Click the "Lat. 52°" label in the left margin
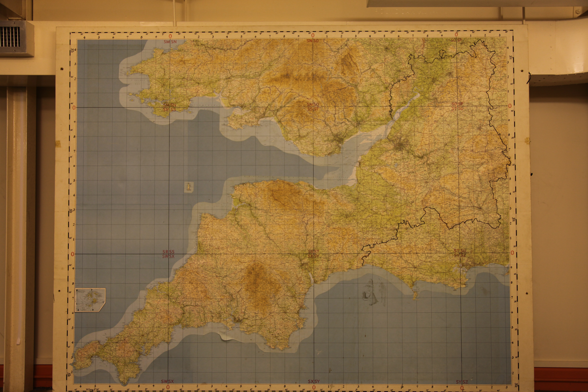Image resolution: width=588 pixels, height=392 pixels. (x=72, y=50)
